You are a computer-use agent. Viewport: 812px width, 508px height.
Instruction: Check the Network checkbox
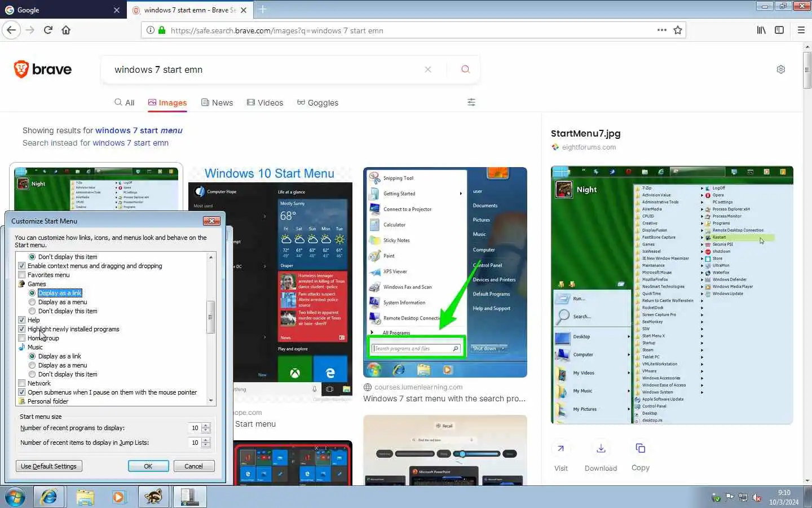[x=22, y=383]
